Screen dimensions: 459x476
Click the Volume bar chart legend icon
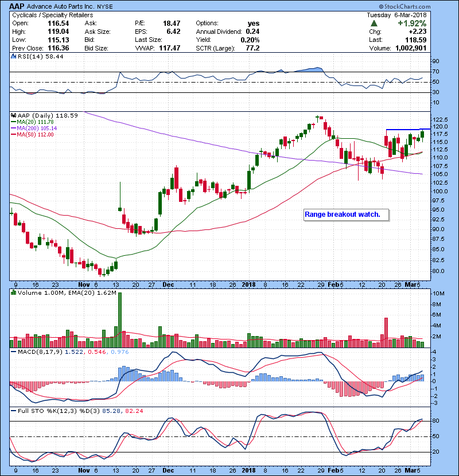point(13,292)
